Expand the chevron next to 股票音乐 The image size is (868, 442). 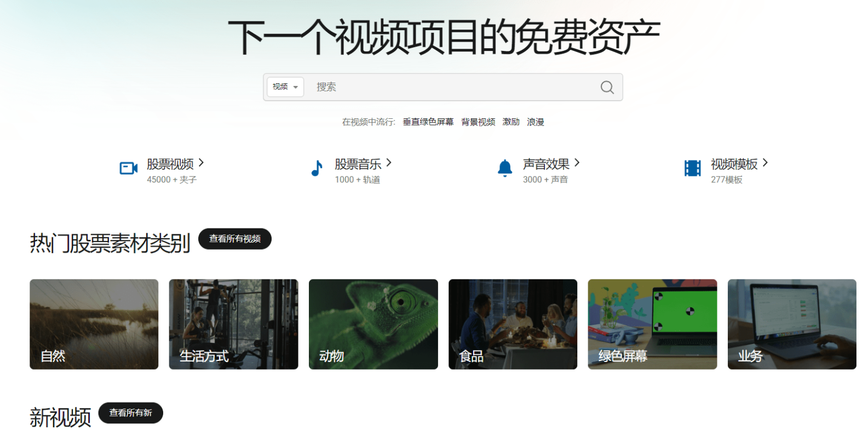[389, 163]
